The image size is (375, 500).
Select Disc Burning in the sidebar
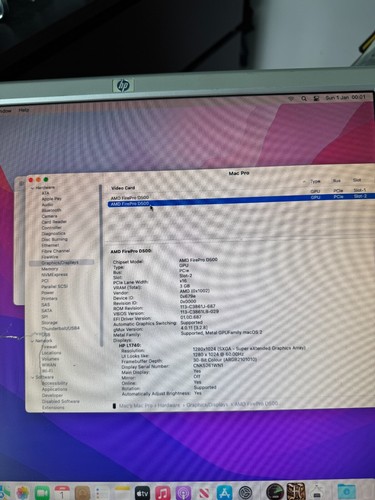pyautogui.click(x=55, y=239)
